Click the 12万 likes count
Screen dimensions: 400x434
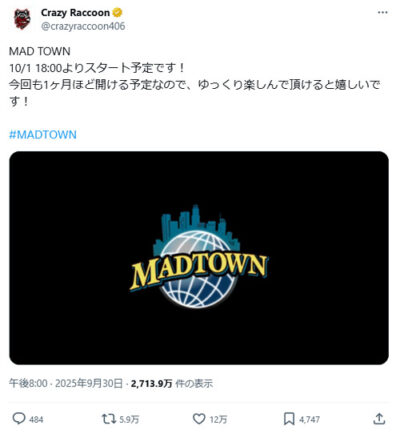(x=218, y=419)
